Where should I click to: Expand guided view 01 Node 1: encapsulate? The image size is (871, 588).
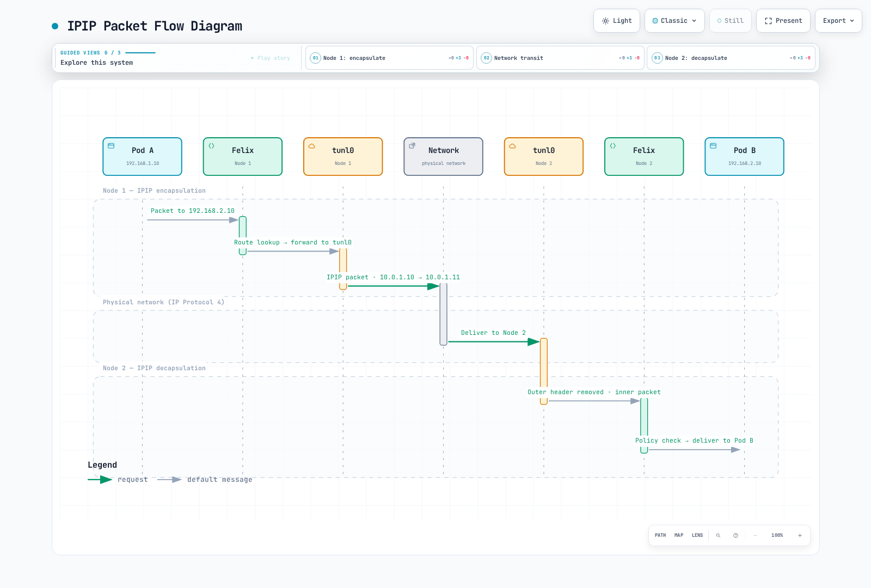pos(389,58)
